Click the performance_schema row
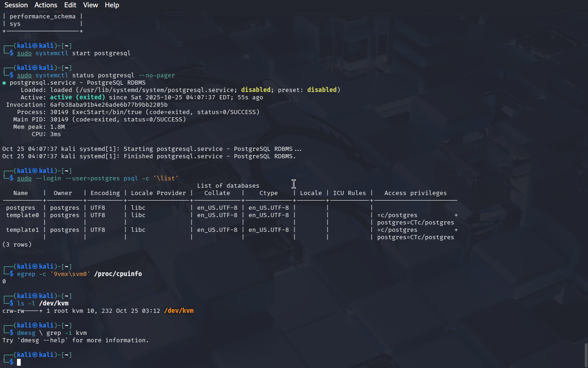The image size is (588, 368). pyautogui.click(x=42, y=17)
